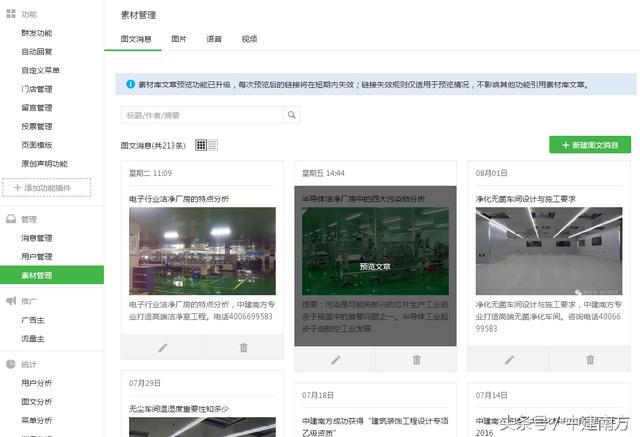This screenshot has height=437, width=640.
Task: Open article title 电子行业洁净厂房的特点分析
Action: pos(179,199)
